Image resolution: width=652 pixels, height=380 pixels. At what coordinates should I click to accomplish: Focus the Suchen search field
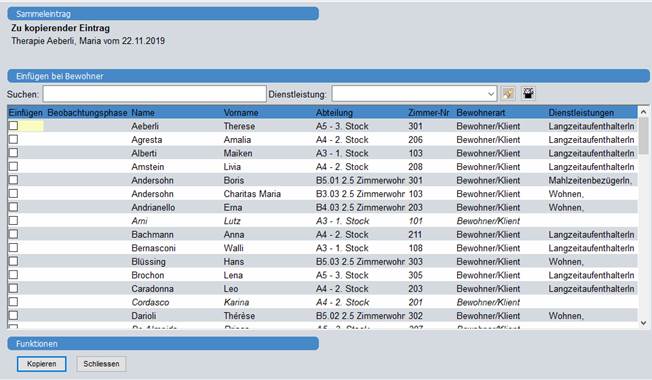(154, 94)
